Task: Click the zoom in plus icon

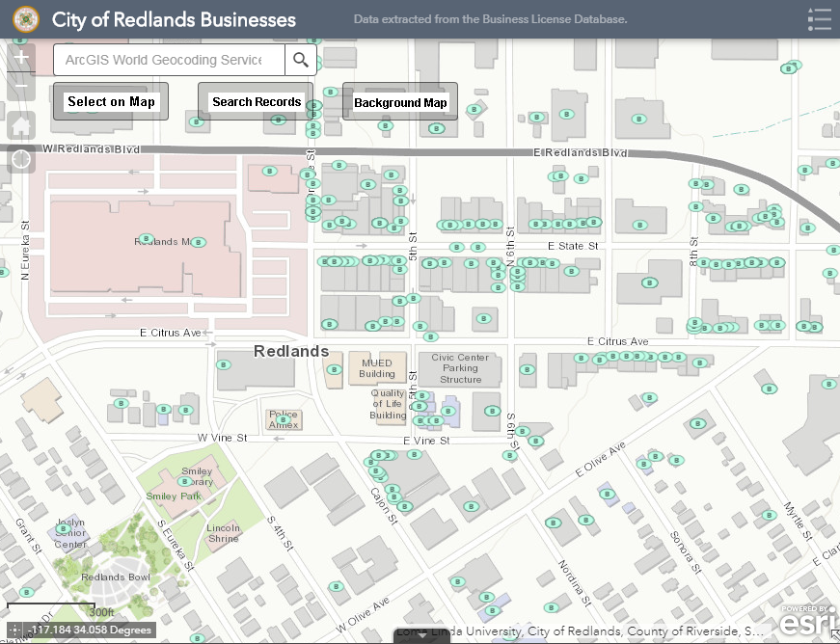Action: click(x=19, y=59)
